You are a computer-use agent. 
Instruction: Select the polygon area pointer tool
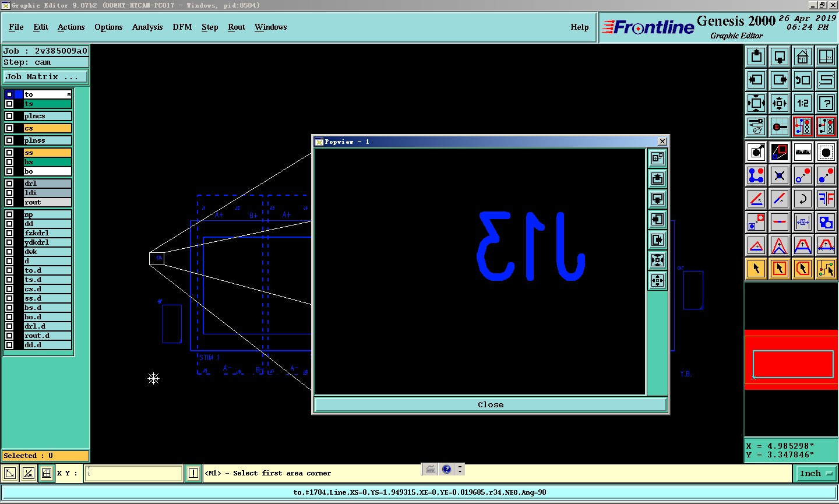pos(803,269)
